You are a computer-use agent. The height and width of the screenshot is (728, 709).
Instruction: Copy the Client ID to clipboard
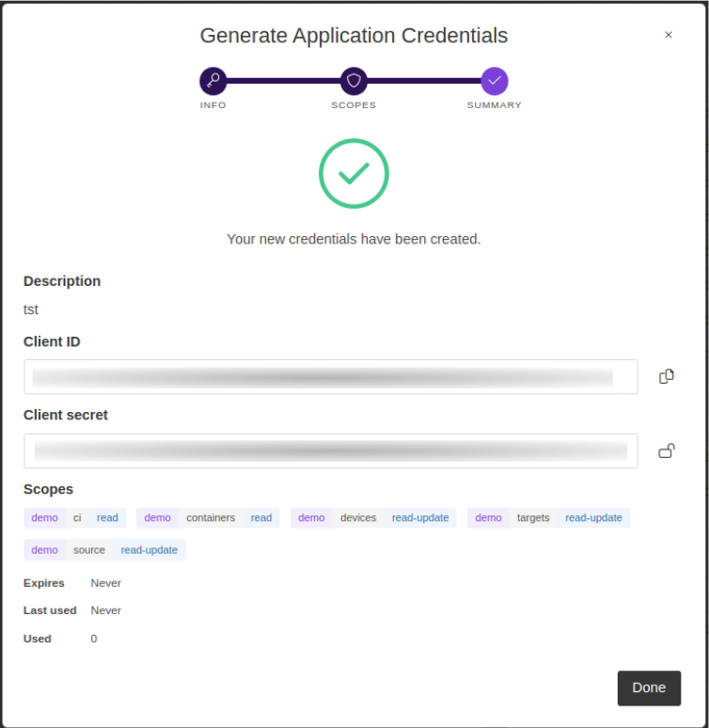point(667,376)
